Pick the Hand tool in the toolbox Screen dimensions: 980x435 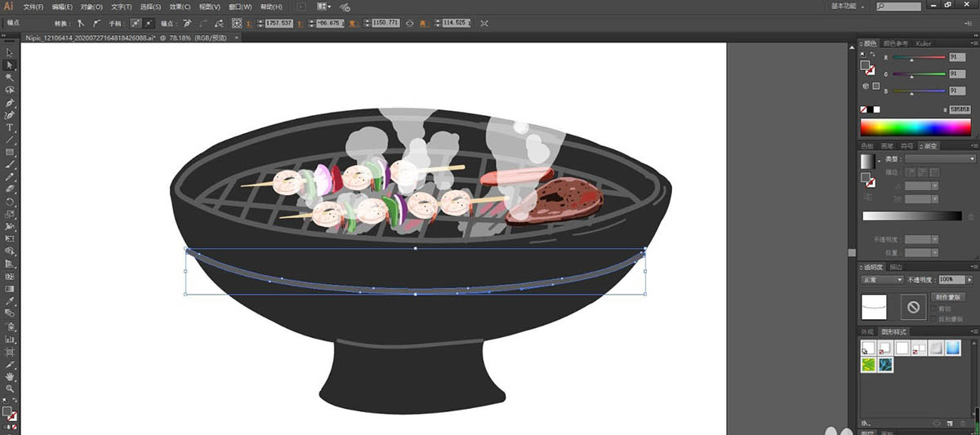[10, 376]
